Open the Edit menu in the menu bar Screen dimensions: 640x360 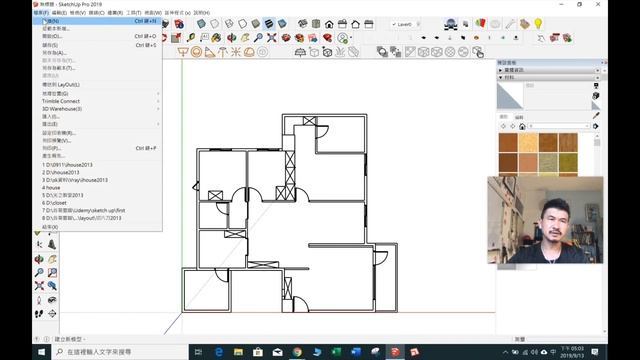(59, 13)
